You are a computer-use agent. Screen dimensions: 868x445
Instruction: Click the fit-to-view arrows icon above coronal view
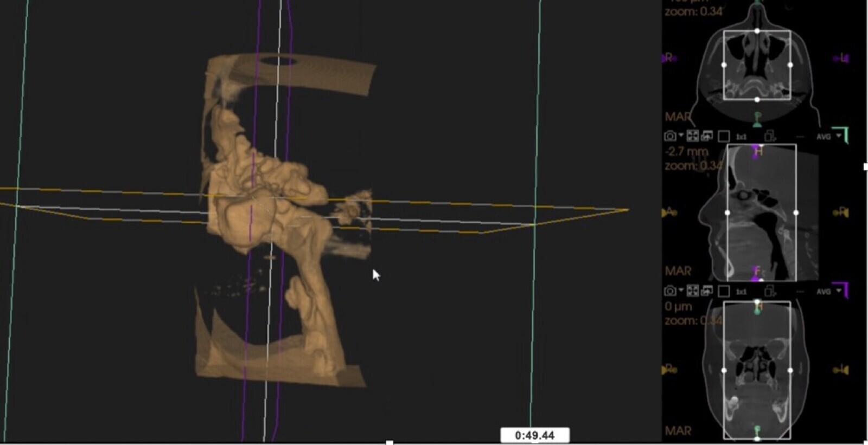pyautogui.click(x=693, y=291)
